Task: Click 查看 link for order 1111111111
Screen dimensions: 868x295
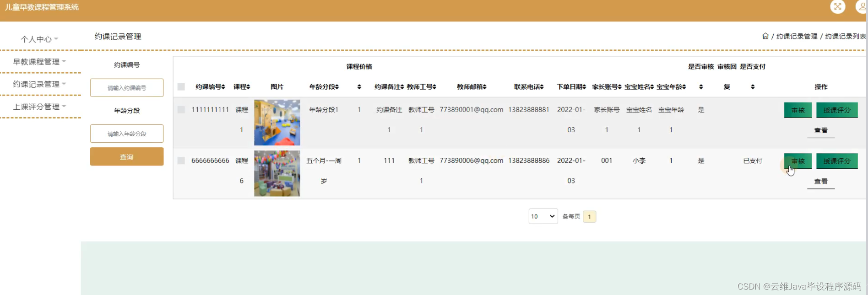Action: (x=821, y=130)
